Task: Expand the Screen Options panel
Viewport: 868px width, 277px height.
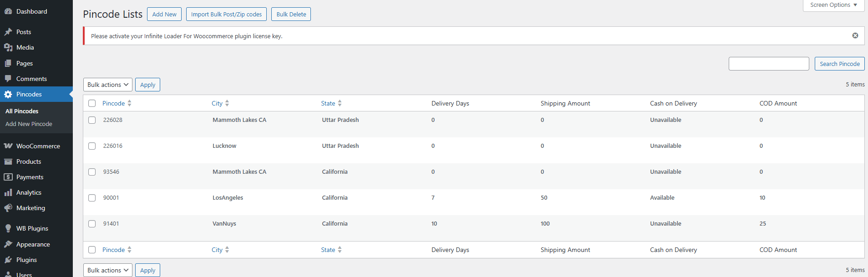Action: click(833, 5)
